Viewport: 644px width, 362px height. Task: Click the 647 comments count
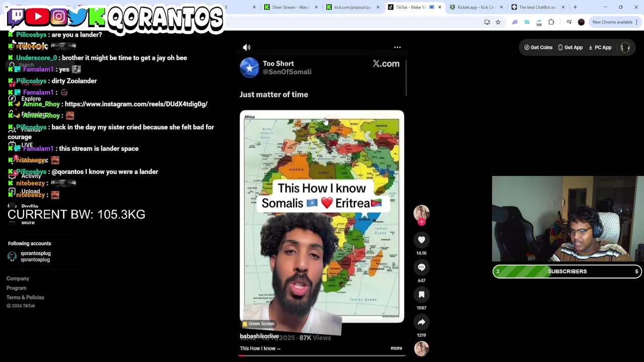point(422,281)
